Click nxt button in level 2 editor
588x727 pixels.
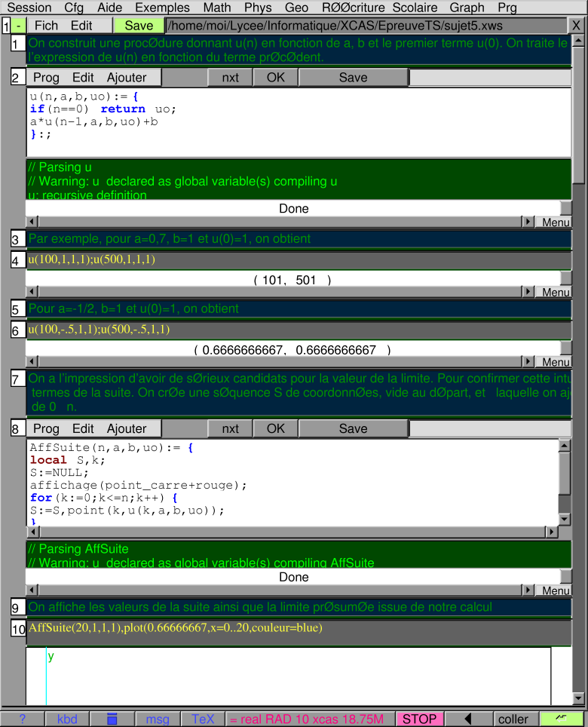[x=230, y=78]
